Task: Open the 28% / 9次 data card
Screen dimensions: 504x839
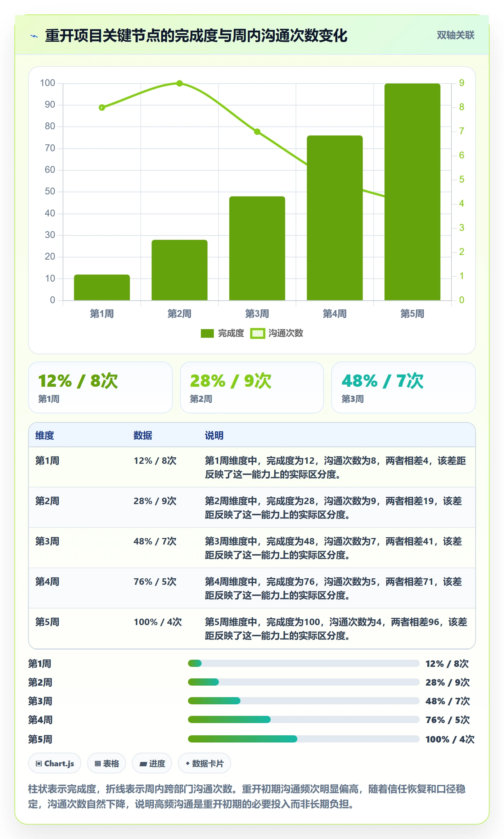Action: click(252, 387)
